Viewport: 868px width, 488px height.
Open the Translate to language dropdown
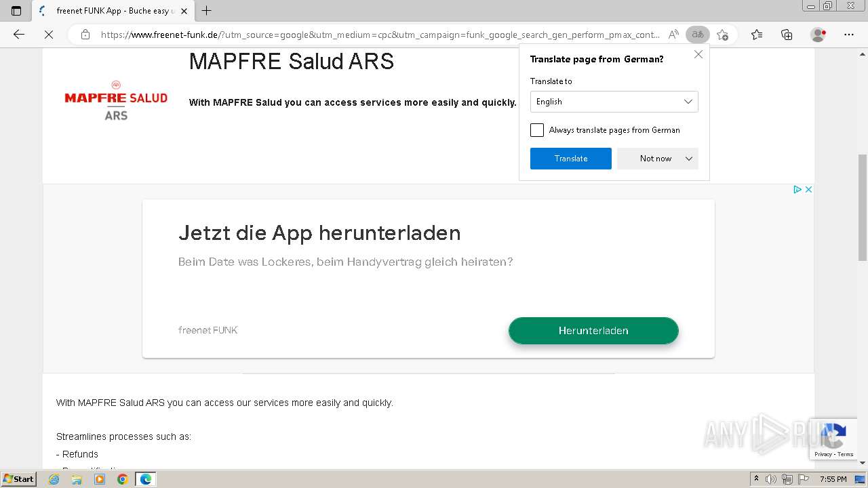(x=614, y=102)
